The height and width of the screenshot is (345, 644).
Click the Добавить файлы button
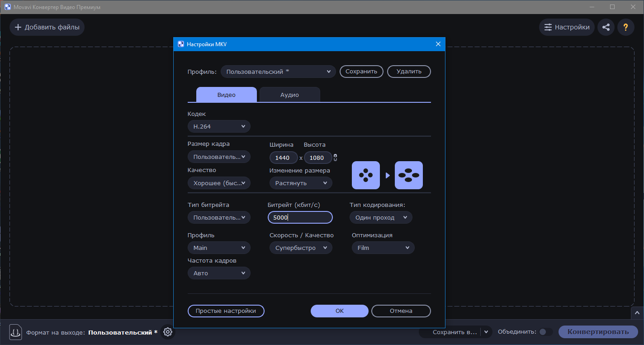pyautogui.click(x=47, y=27)
